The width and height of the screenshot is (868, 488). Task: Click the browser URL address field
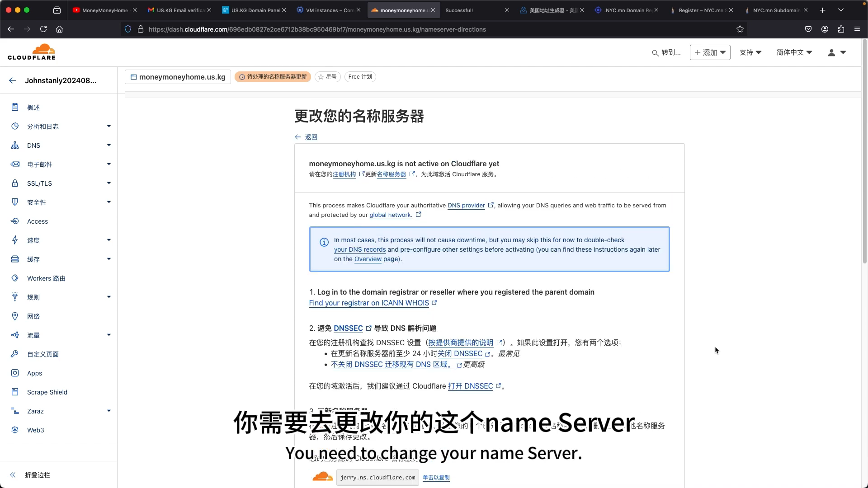434,29
